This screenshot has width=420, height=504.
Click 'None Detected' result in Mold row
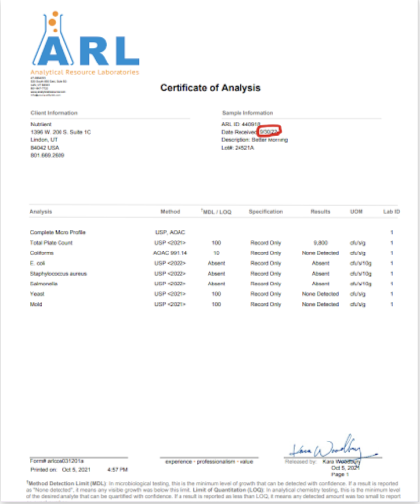point(321,304)
